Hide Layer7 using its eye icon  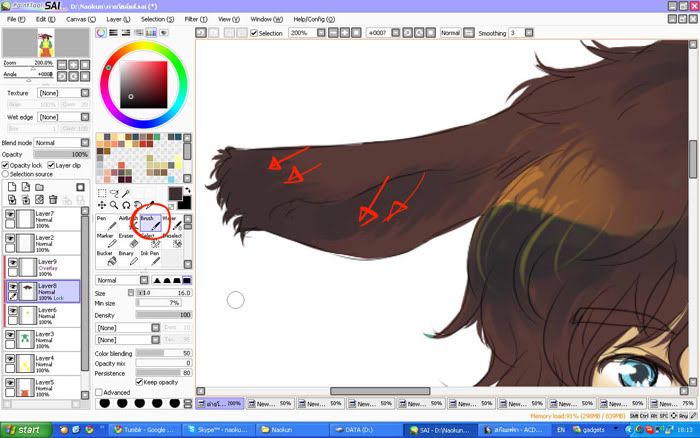[11, 215]
